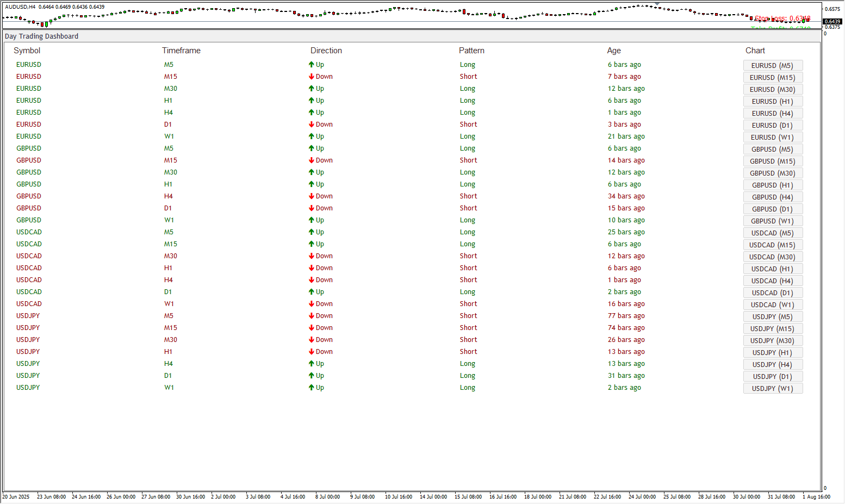
Task: Click the red down arrow for USDJPY M30
Action: click(312, 340)
